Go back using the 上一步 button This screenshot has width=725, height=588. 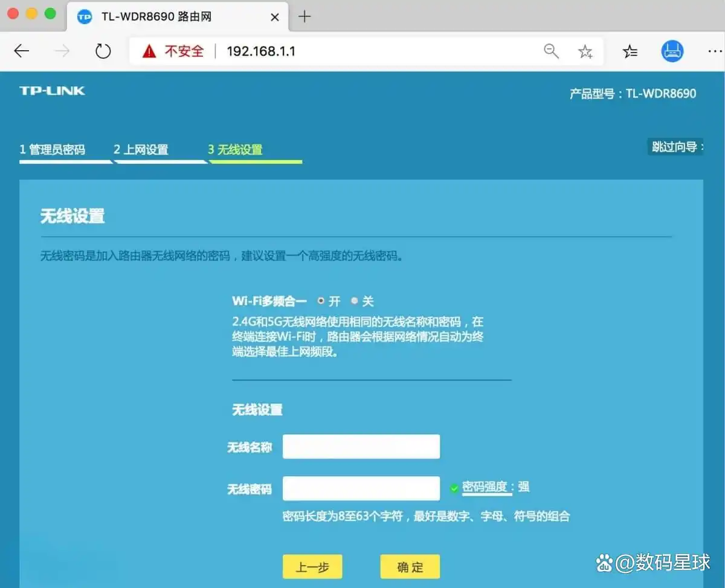tap(312, 567)
